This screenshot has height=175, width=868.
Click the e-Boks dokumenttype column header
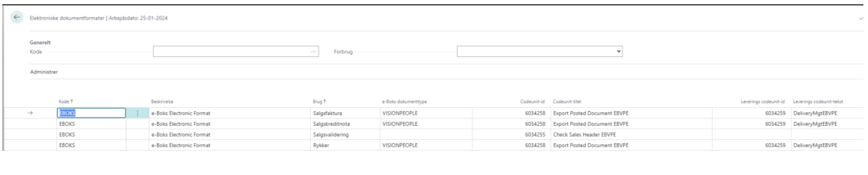click(404, 102)
